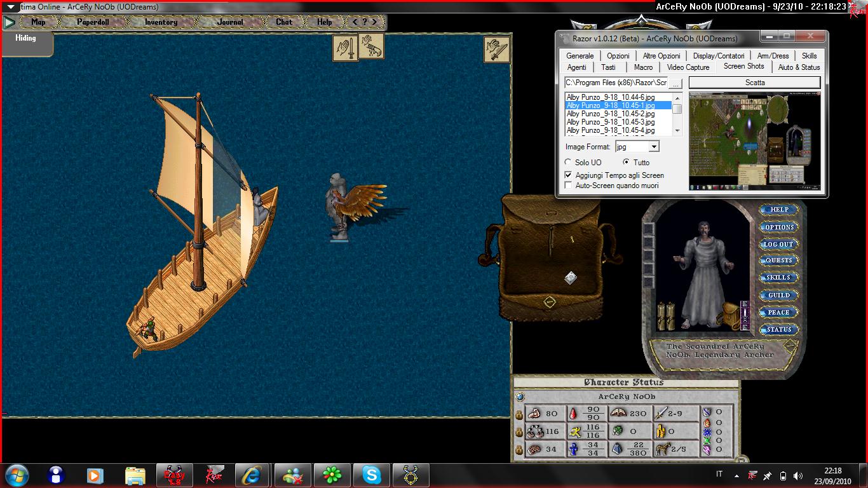This screenshot has height=488, width=868.
Task: Toggle the intelligence stat lock icon
Action: point(519,450)
